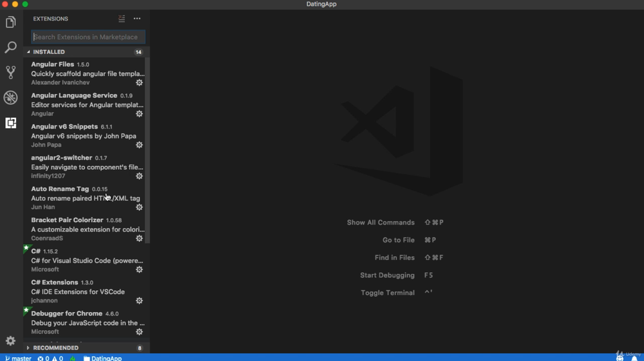Open manage gear for Auto Rename Tag
This screenshot has height=361, width=644.
coord(139,207)
